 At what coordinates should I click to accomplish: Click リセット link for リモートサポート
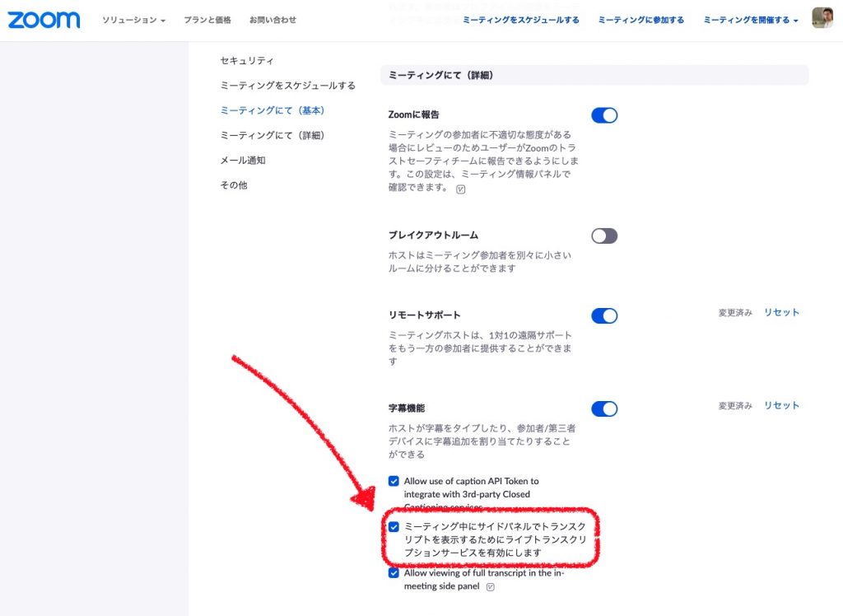[x=781, y=313]
